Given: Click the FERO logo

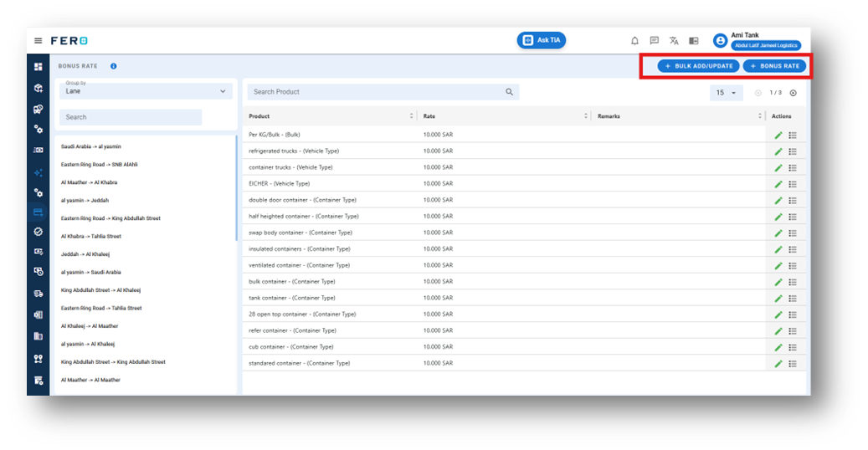Looking at the screenshot, I should (69, 40).
